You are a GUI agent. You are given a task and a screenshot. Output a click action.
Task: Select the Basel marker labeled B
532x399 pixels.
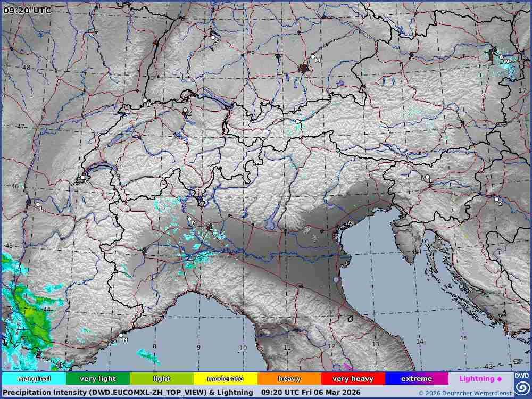[145, 100]
